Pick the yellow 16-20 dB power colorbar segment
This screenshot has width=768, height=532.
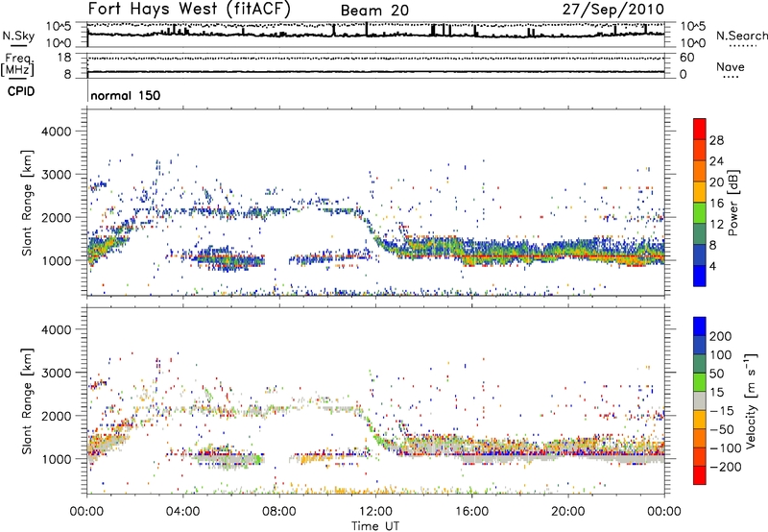700,192
